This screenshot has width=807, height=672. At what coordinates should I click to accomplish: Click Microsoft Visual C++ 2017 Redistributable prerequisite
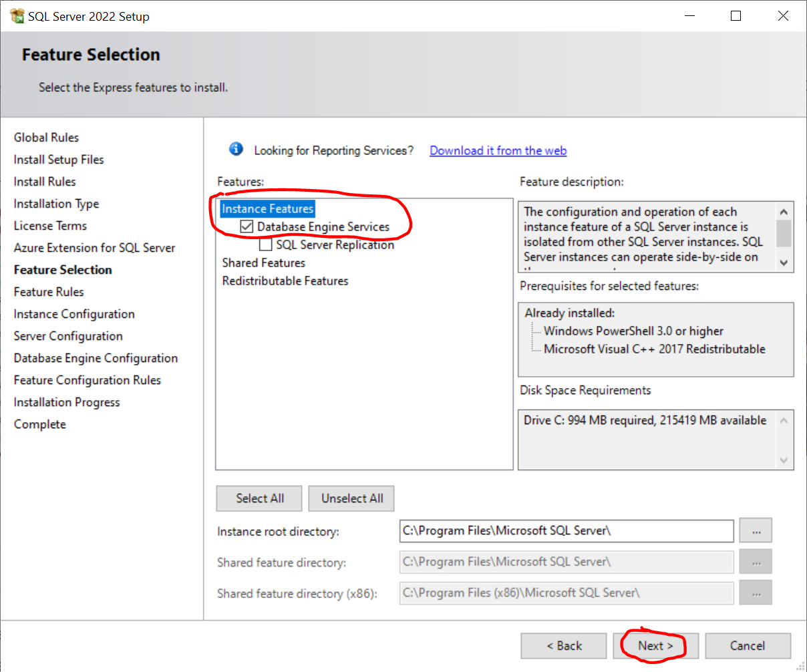click(654, 349)
